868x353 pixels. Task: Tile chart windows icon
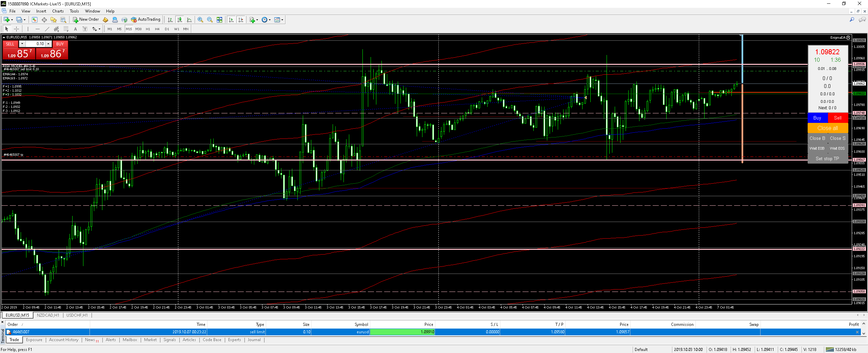pos(219,20)
